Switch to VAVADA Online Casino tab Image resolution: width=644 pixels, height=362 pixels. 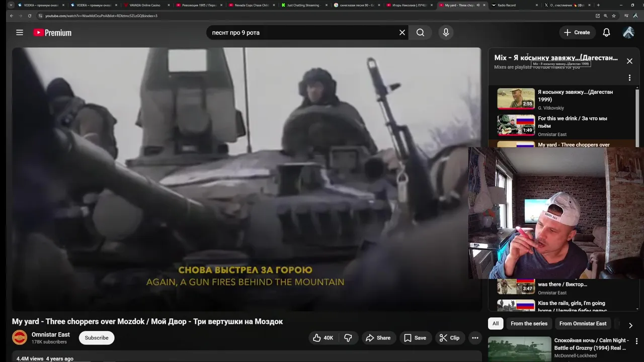pos(146,5)
